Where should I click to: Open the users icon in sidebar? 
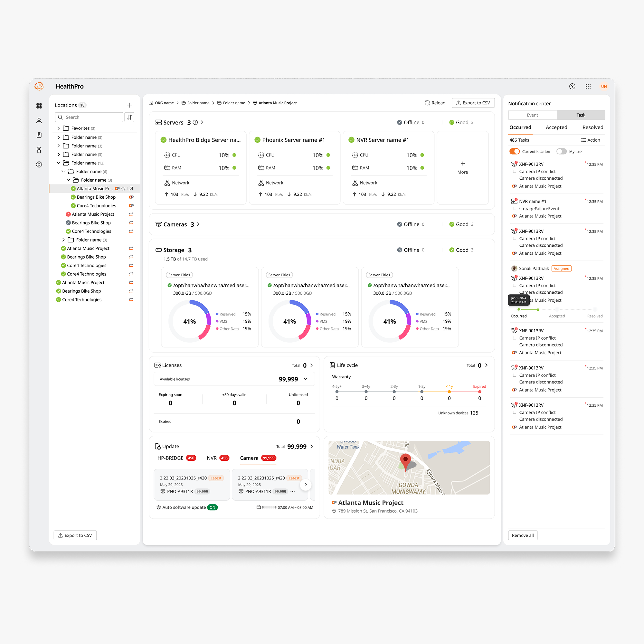[x=39, y=120]
